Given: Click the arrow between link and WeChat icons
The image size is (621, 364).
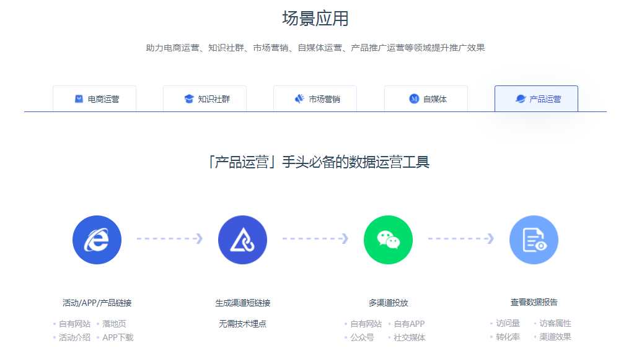Looking at the screenshot, I should coord(315,238).
